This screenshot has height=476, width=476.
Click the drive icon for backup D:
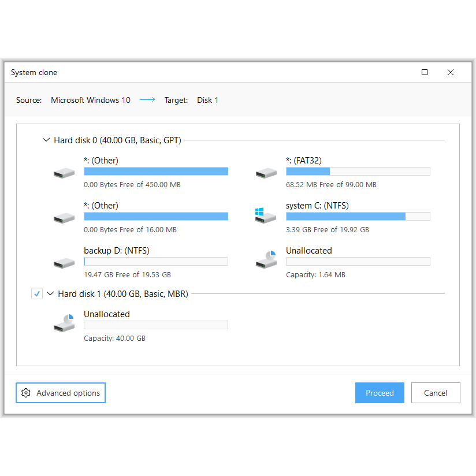point(64,263)
